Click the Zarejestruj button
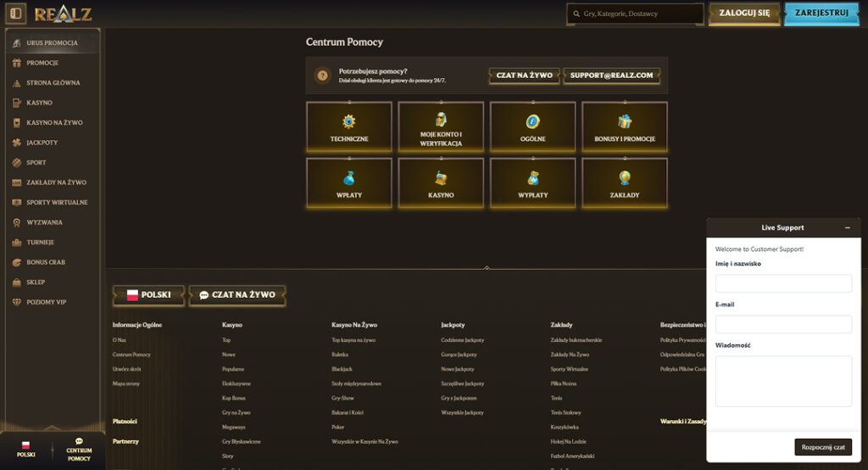This screenshot has width=868, height=470. pos(821,14)
